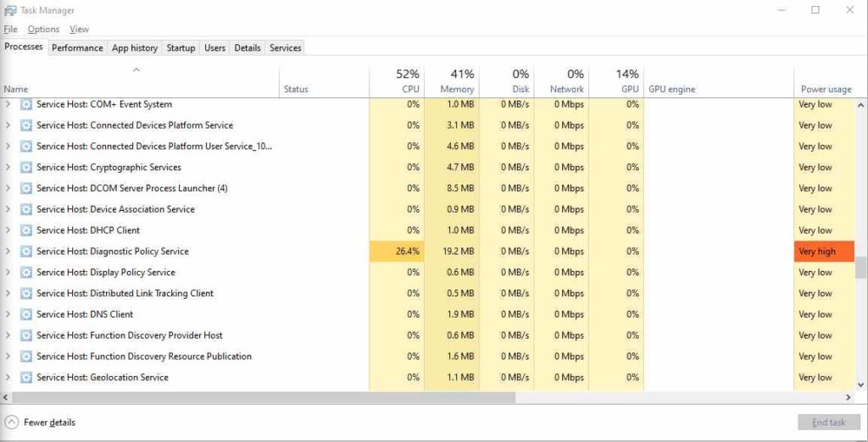Click the Task Manager title bar icon
The image size is (868, 442).
(x=10, y=10)
